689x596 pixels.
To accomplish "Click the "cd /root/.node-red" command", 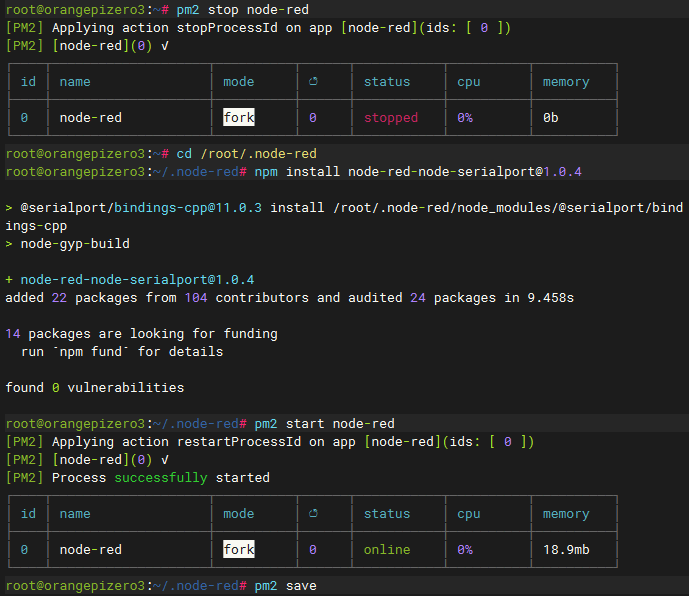I will 247,154.
